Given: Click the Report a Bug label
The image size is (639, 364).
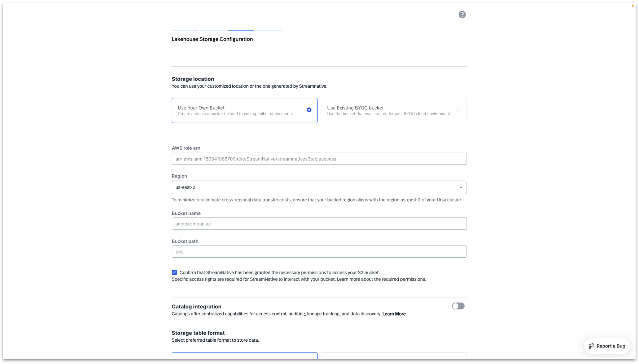Looking at the screenshot, I should 611,346.
